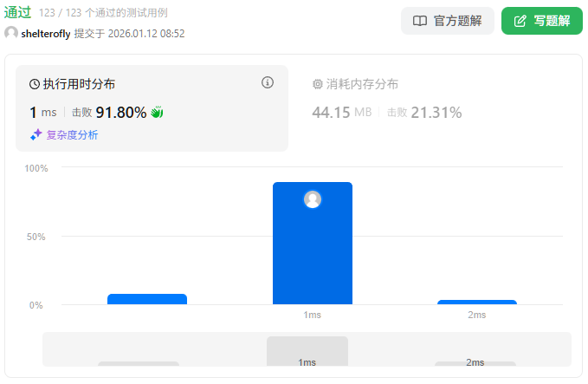Click the leftmost short bar in the chart
The width and height of the screenshot is (588, 384).
[147, 299]
